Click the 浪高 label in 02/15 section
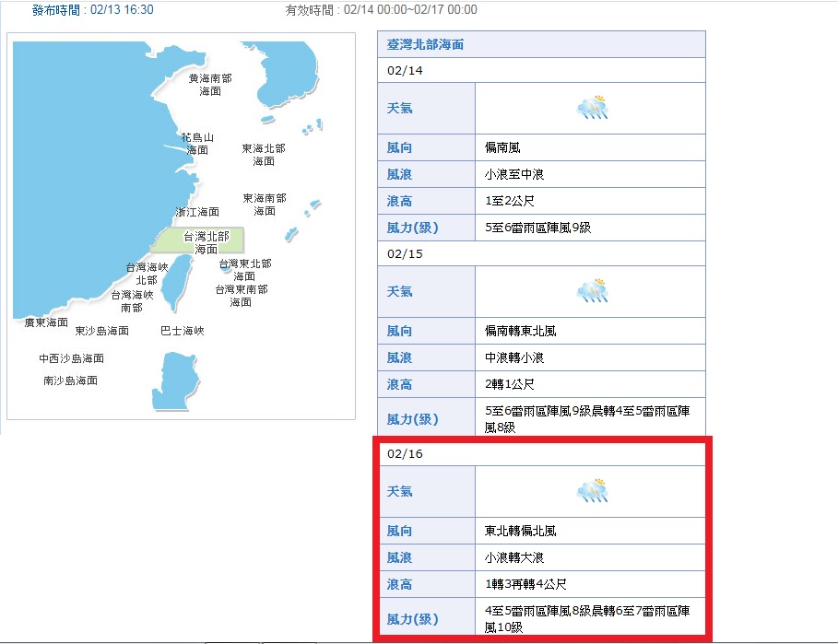 point(399,384)
